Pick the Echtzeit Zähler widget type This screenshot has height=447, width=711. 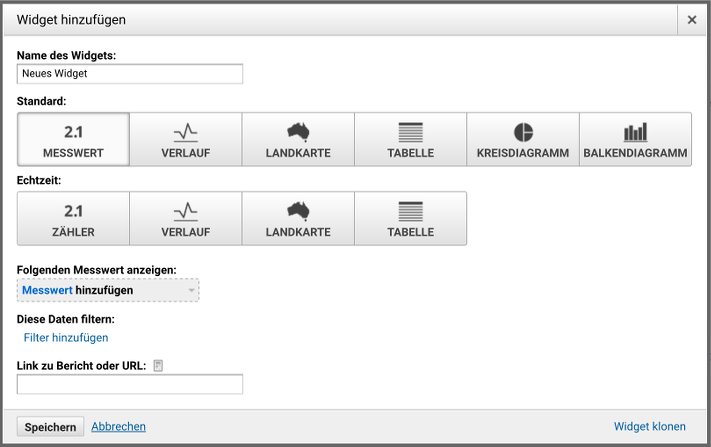point(73,219)
